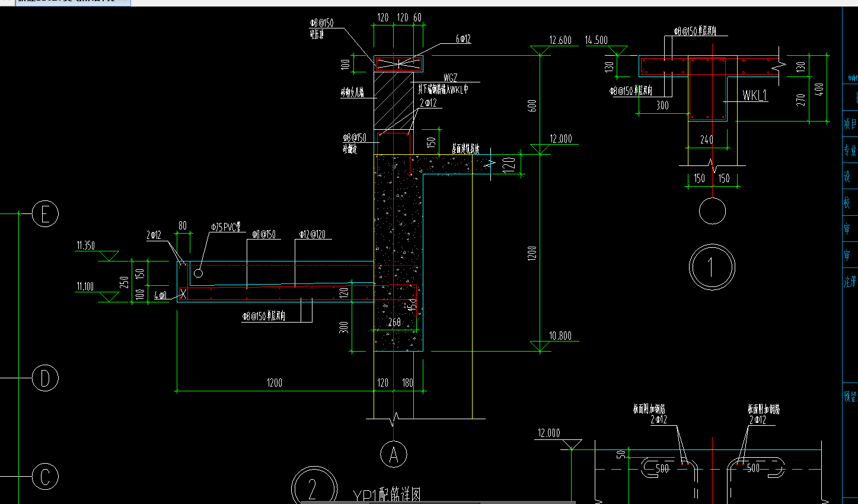Select the 砼压顶 label
858x504 pixels.
(317, 34)
